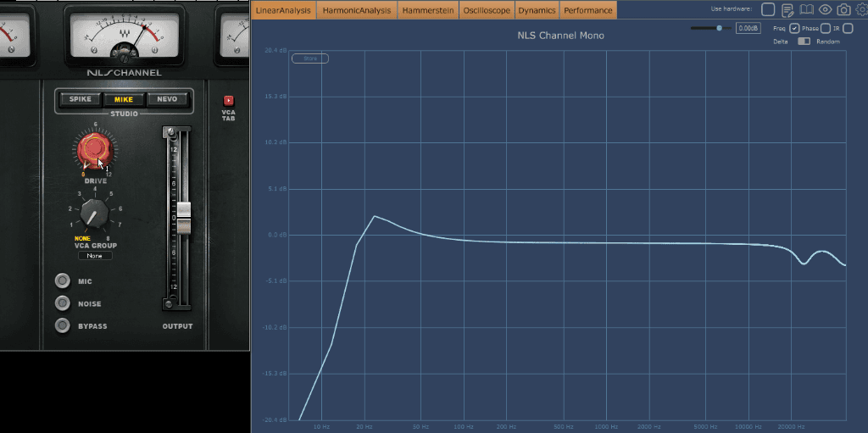
Task: Click the 20.4 dB axis label
Action: pos(275,50)
